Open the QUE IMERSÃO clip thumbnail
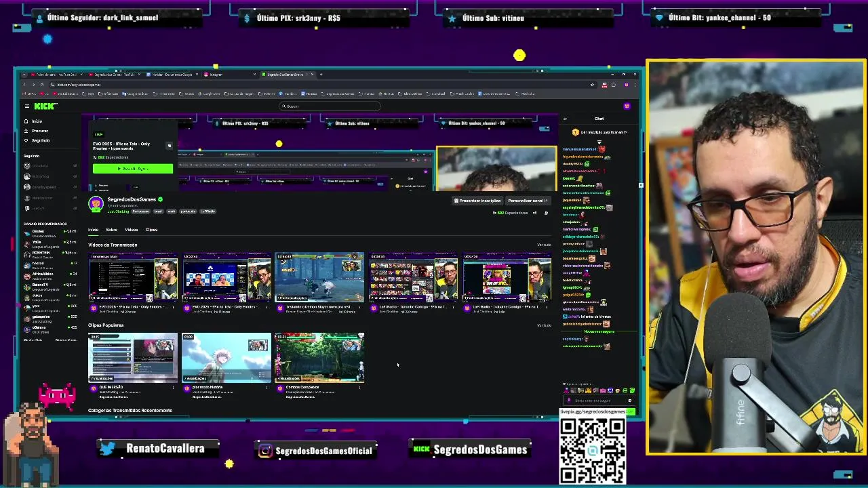868x488 pixels. point(133,358)
